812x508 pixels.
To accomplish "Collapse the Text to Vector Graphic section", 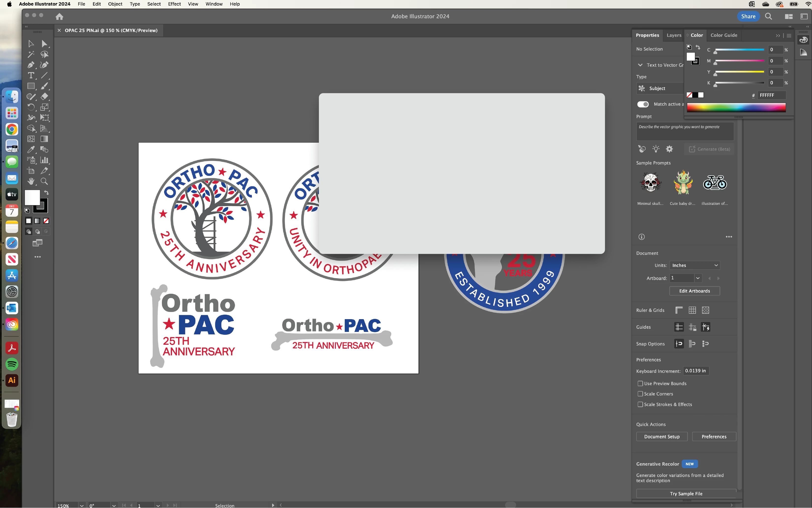I will click(x=640, y=65).
